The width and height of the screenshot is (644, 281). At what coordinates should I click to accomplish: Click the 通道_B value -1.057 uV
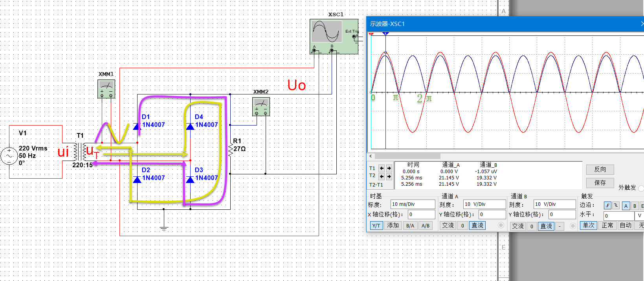click(x=486, y=172)
